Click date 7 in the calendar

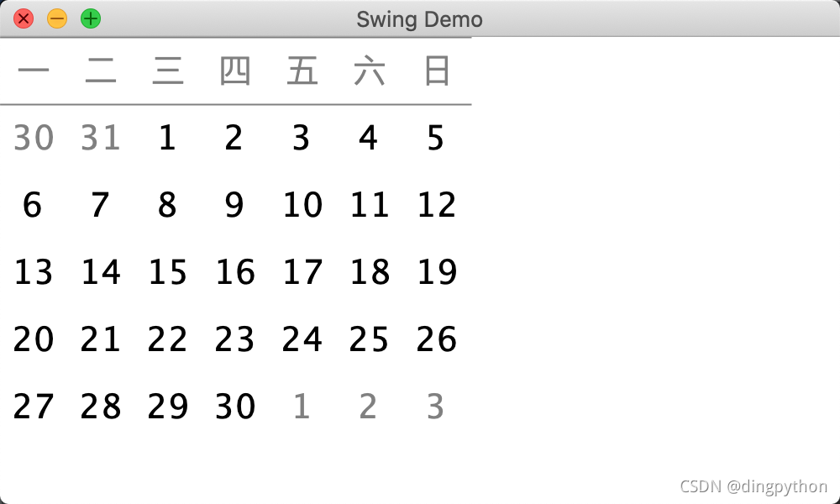[100, 205]
